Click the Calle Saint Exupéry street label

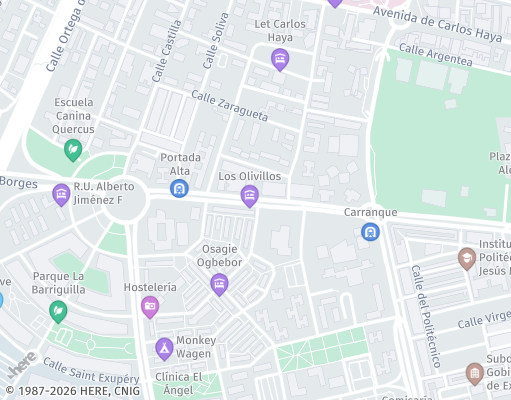point(91,371)
